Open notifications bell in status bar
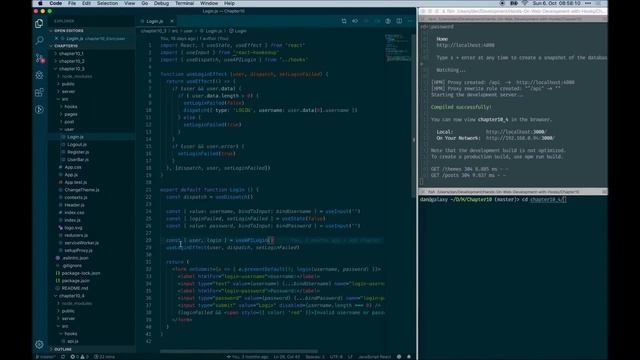Image resolution: width=640 pixels, height=360 pixels. click(x=409, y=357)
